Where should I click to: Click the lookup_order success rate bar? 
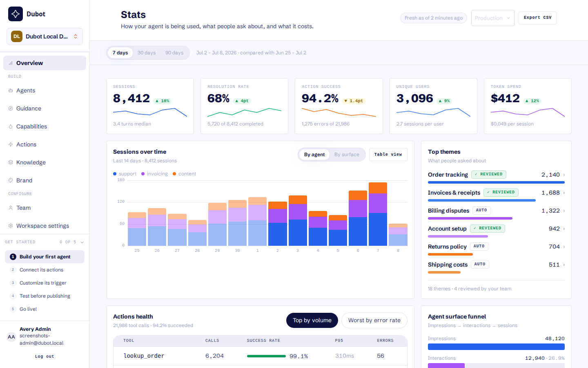266,356
